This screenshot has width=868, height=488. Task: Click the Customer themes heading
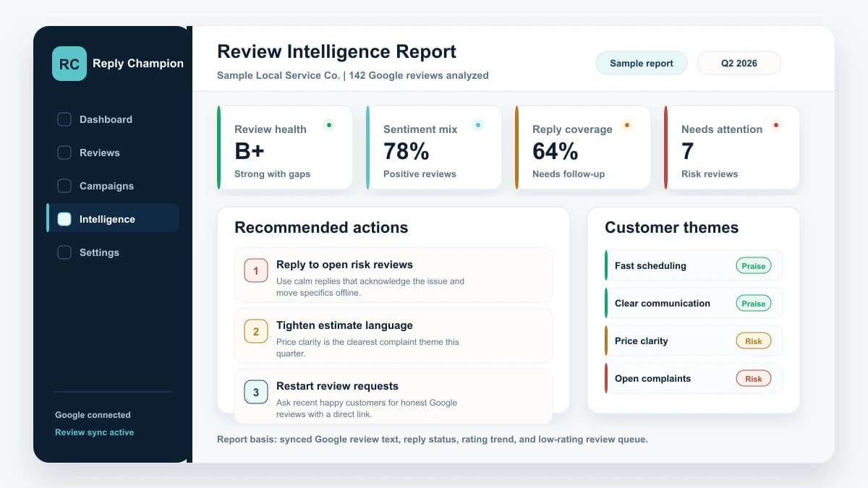pyautogui.click(x=671, y=228)
